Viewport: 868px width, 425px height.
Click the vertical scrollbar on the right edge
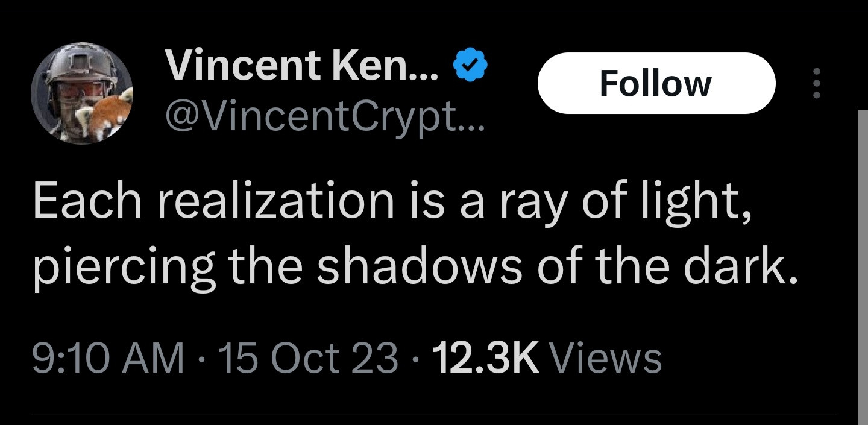coord(862,265)
